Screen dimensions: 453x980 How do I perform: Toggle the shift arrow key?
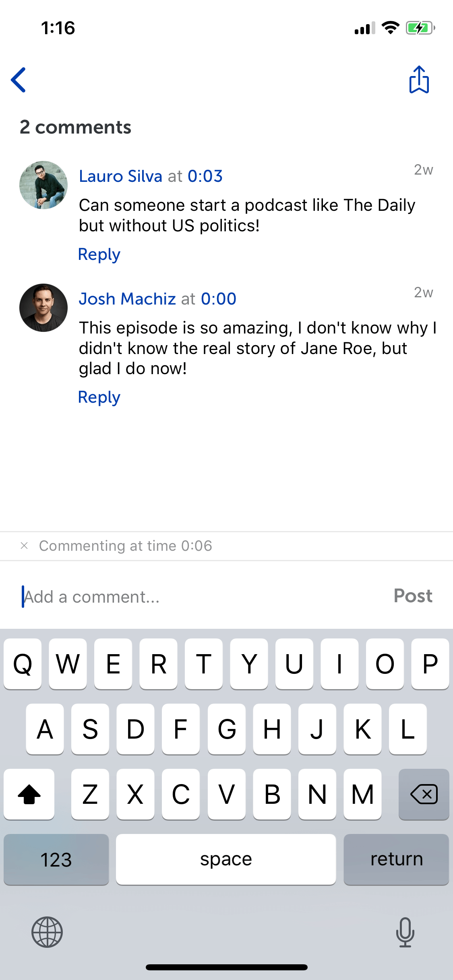tap(29, 794)
